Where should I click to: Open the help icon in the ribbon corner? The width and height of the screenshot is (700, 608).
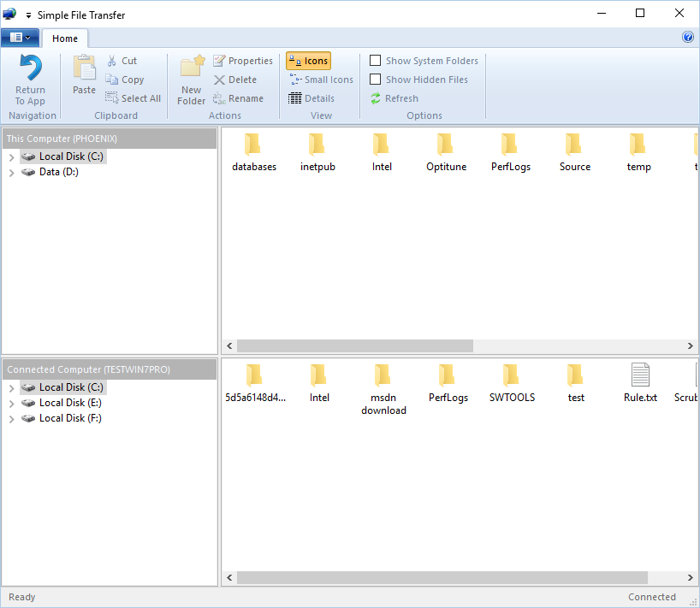[687, 38]
